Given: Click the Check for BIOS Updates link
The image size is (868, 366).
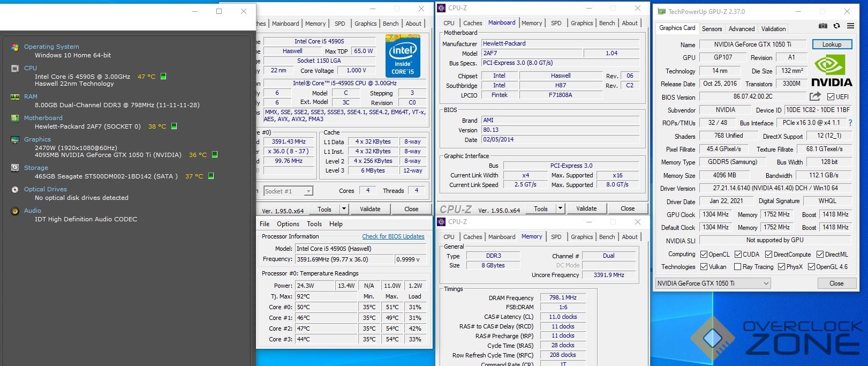Looking at the screenshot, I should click(x=393, y=236).
